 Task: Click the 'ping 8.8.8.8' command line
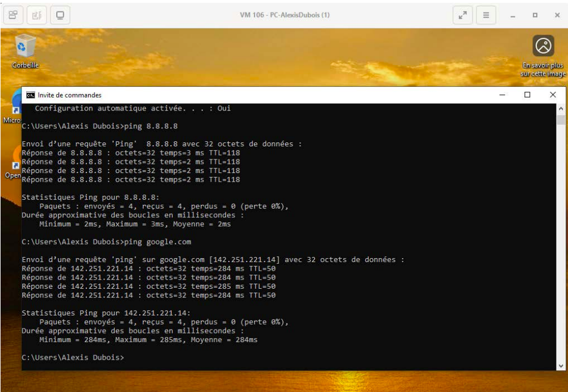pyautogui.click(x=99, y=126)
